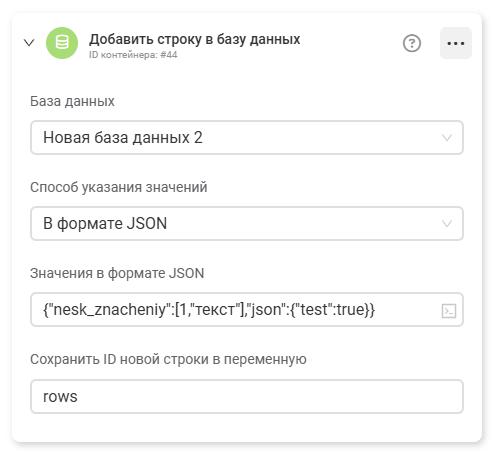Select the title Добавить строку в базу данных
Screen dimensions: 493x458
[195, 39]
